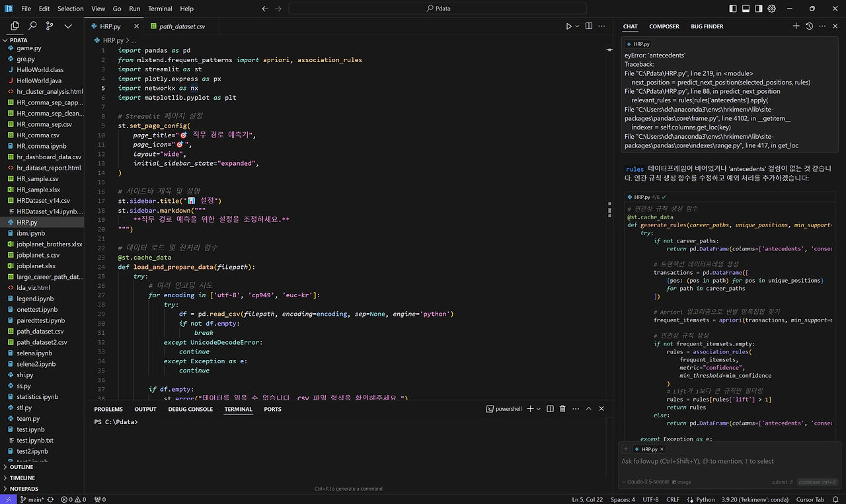
Task: Toggle the AI side pane layout icon
Action: tap(758, 9)
